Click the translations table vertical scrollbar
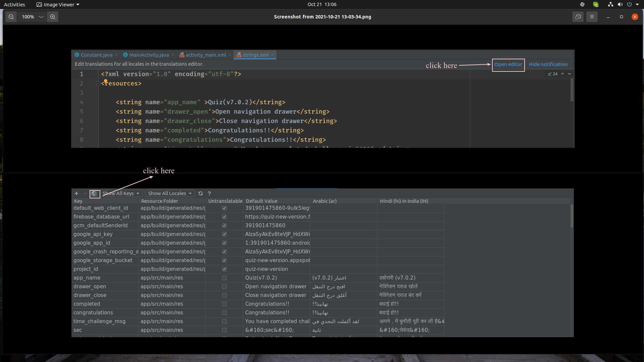The width and height of the screenshot is (644, 362). click(x=572, y=216)
